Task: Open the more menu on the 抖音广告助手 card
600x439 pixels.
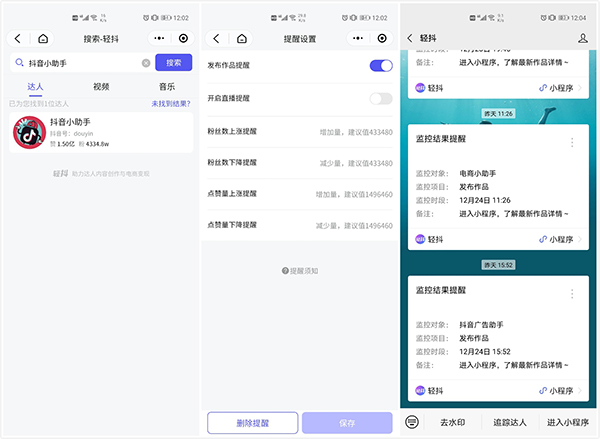Action: click(x=572, y=294)
